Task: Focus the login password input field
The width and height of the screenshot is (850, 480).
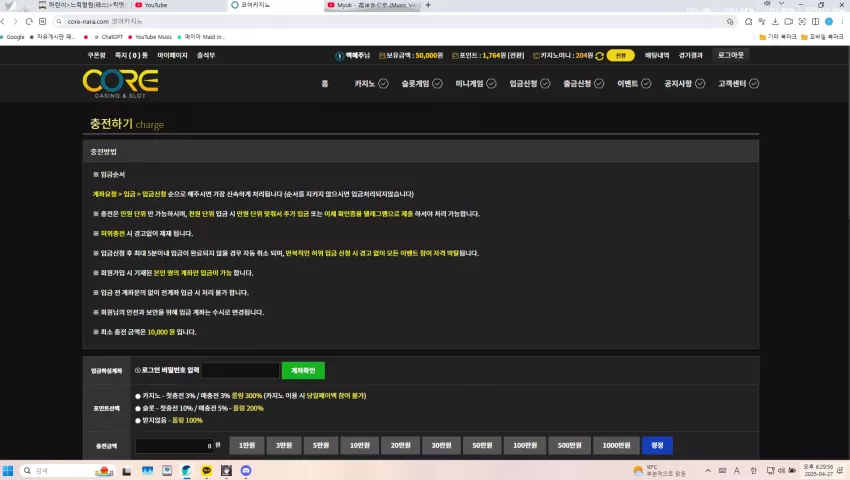Action: pos(241,370)
